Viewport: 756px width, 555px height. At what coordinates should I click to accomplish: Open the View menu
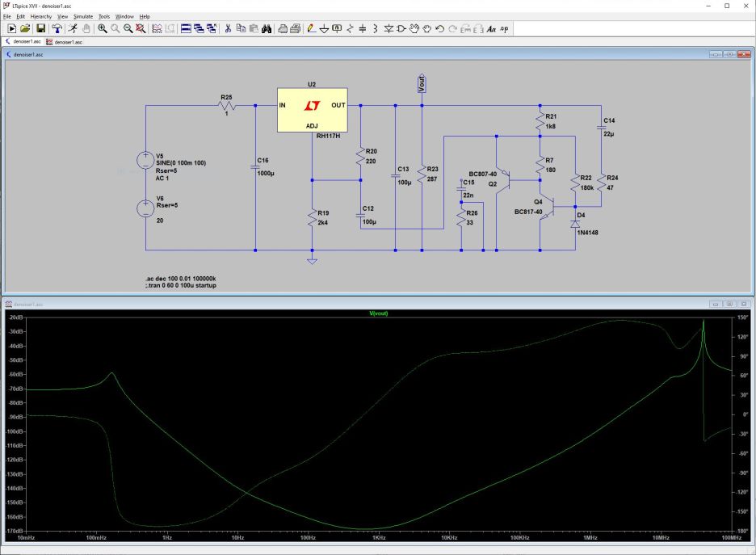pyautogui.click(x=63, y=16)
